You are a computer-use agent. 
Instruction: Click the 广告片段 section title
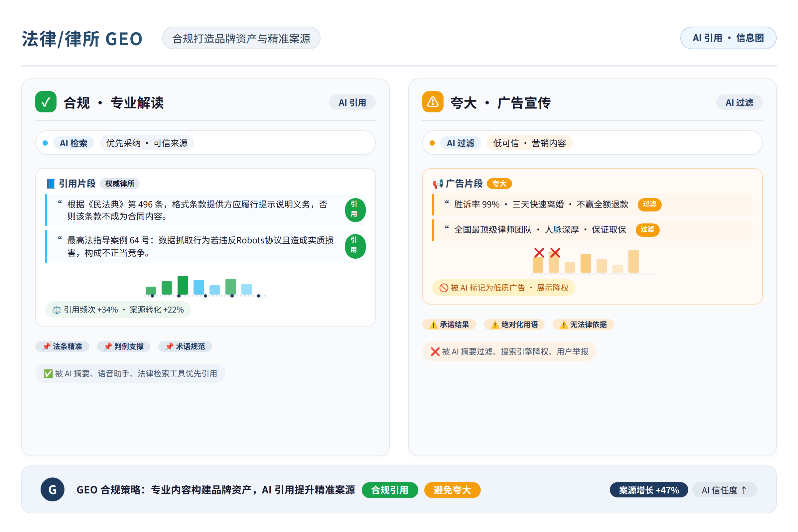pos(464,184)
